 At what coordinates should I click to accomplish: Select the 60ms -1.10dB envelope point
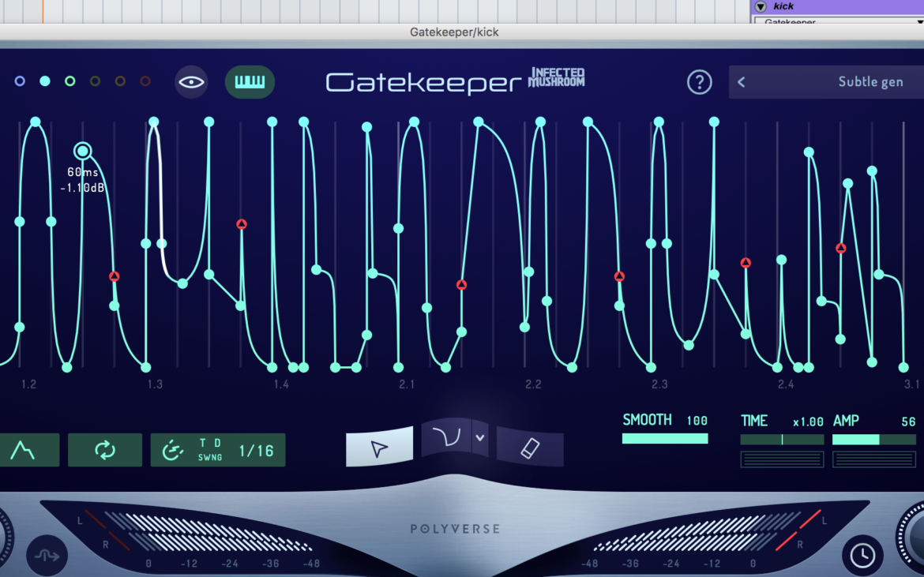coord(84,150)
